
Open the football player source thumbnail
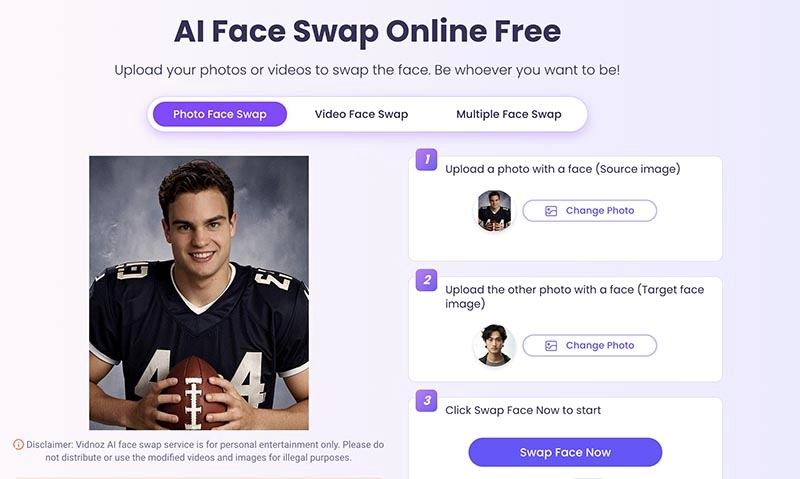494,211
